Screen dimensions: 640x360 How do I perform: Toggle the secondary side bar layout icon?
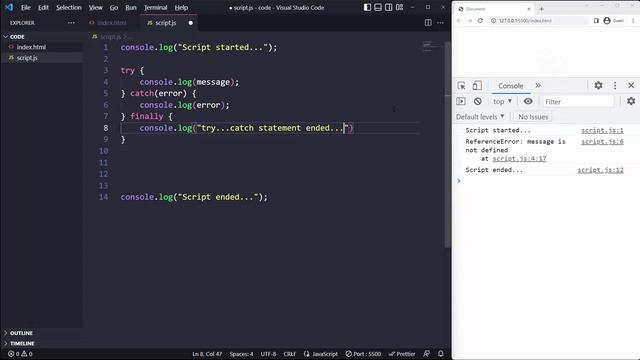pyautogui.click(x=389, y=7)
